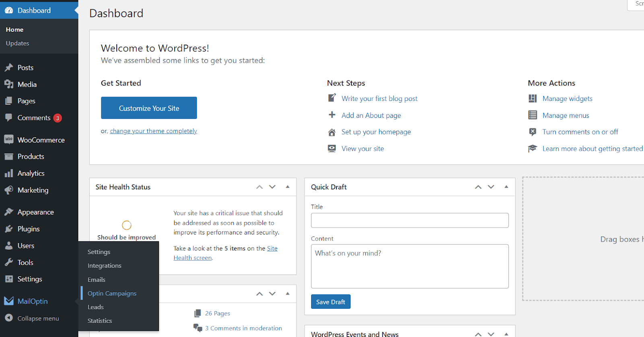Move Quick Draft box up
This screenshot has width=644, height=337.
click(478, 187)
